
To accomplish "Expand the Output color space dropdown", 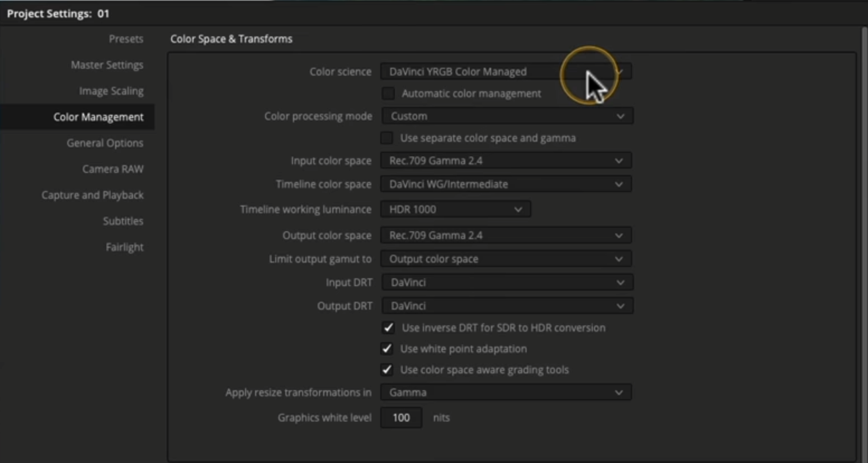I will coord(506,236).
